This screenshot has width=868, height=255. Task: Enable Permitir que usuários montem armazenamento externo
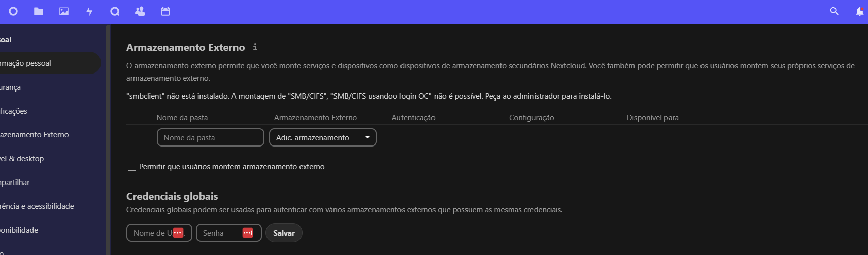[x=132, y=167]
